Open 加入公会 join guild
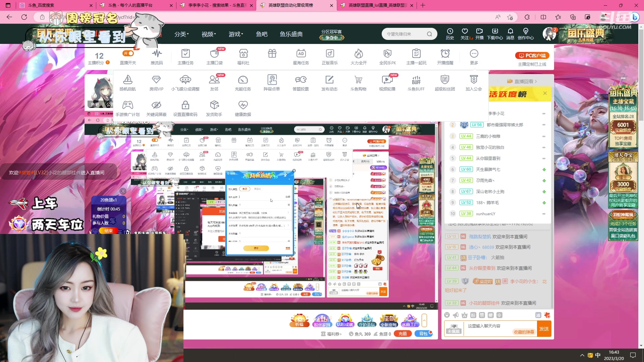 coord(474,83)
